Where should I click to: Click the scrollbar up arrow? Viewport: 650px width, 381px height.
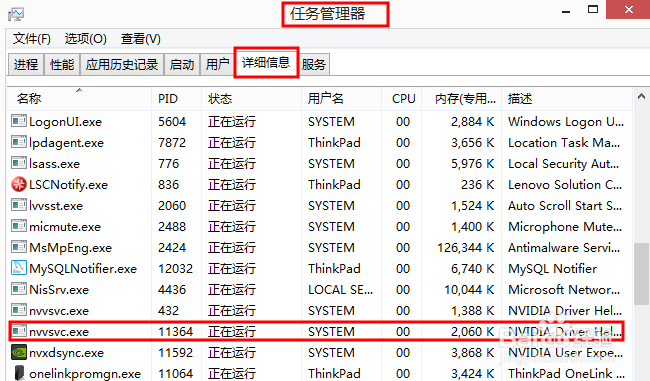coord(641,97)
